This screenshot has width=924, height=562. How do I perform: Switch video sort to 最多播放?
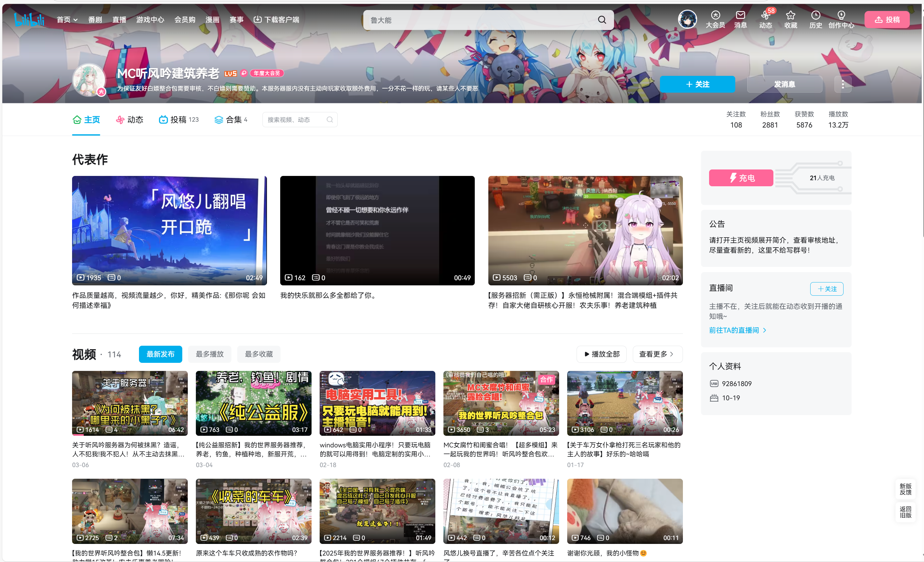(x=210, y=354)
